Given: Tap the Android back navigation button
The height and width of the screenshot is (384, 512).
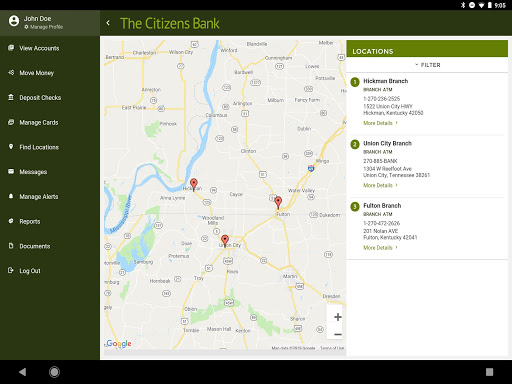Looking at the screenshot, I should (23, 372).
